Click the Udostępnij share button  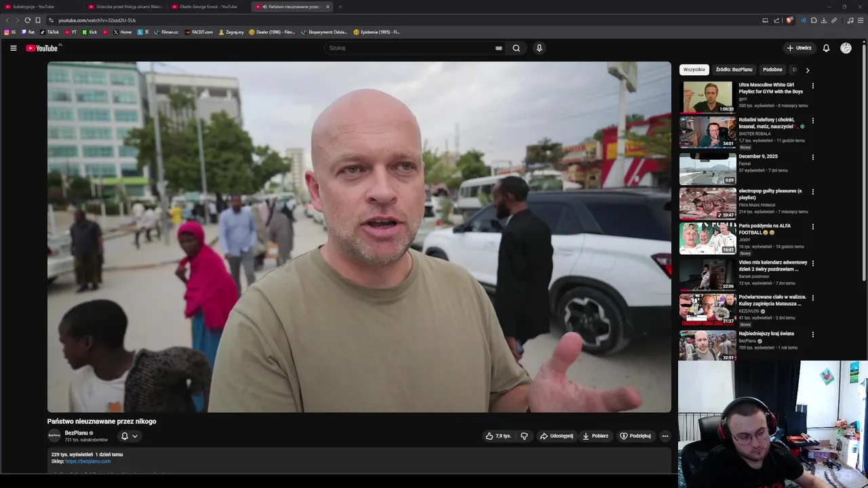click(x=557, y=436)
